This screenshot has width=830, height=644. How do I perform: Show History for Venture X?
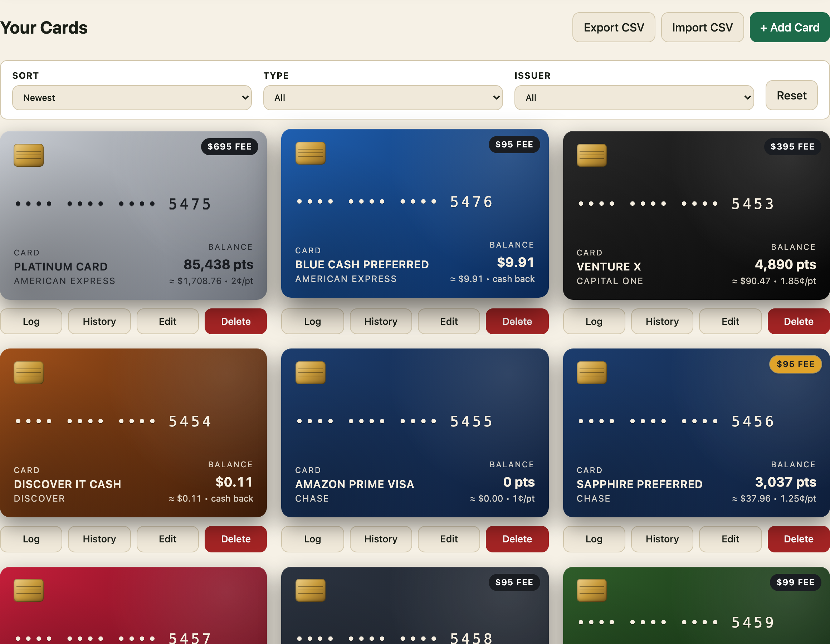[662, 321]
